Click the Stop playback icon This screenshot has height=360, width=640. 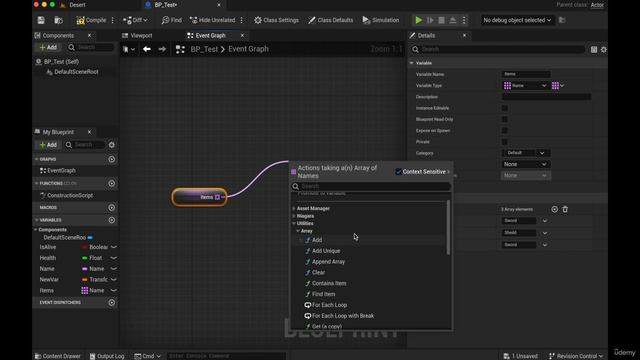point(442,20)
